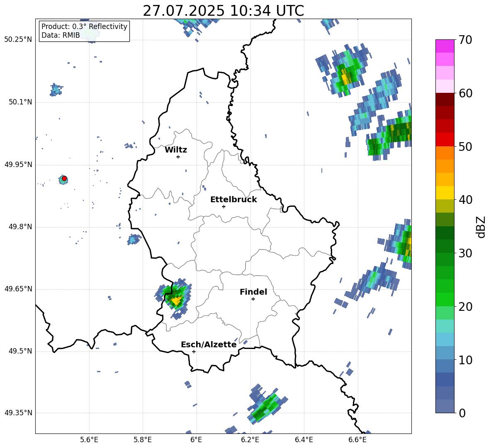Click the 6.2°E longitude label
Screen dimensions: 491x448
pos(250,440)
